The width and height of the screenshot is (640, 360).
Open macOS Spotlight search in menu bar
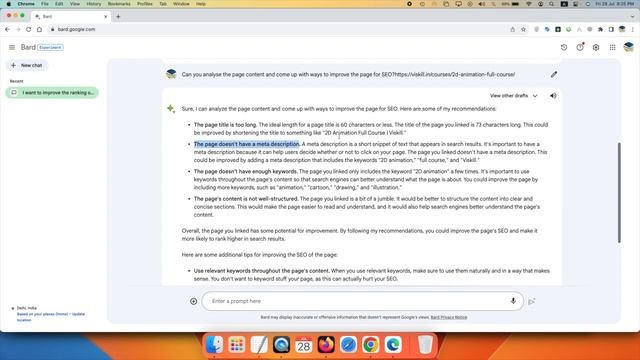[x=552, y=4]
